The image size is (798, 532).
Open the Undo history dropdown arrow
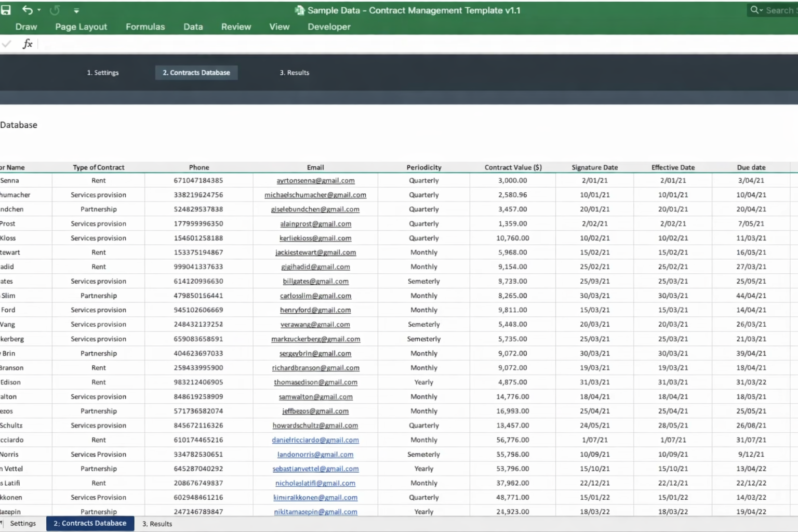tap(39, 10)
